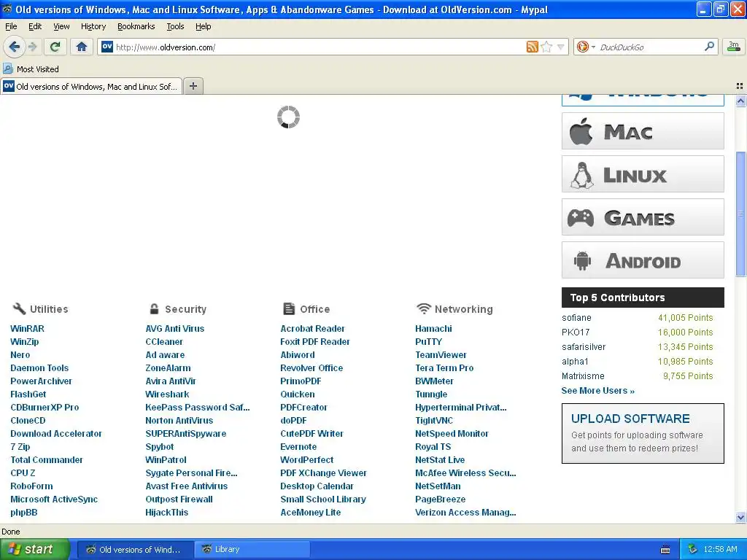Click the search magnifier icon

pos(709,47)
